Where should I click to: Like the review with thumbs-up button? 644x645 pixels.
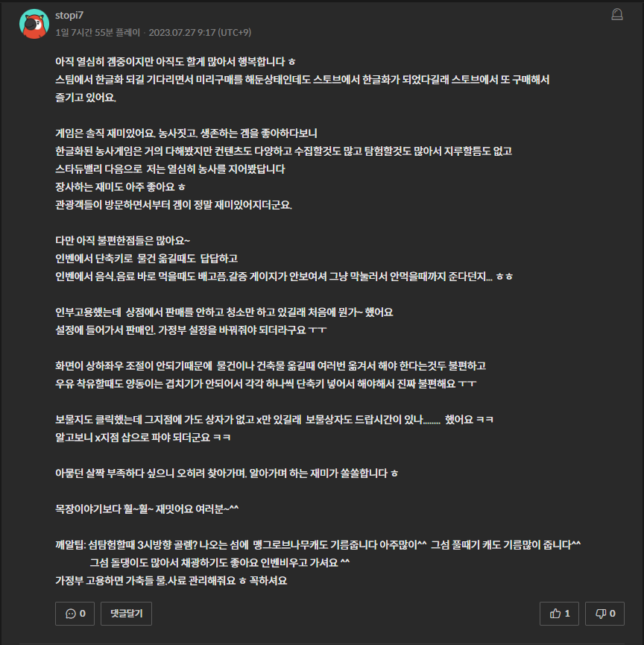coord(559,614)
